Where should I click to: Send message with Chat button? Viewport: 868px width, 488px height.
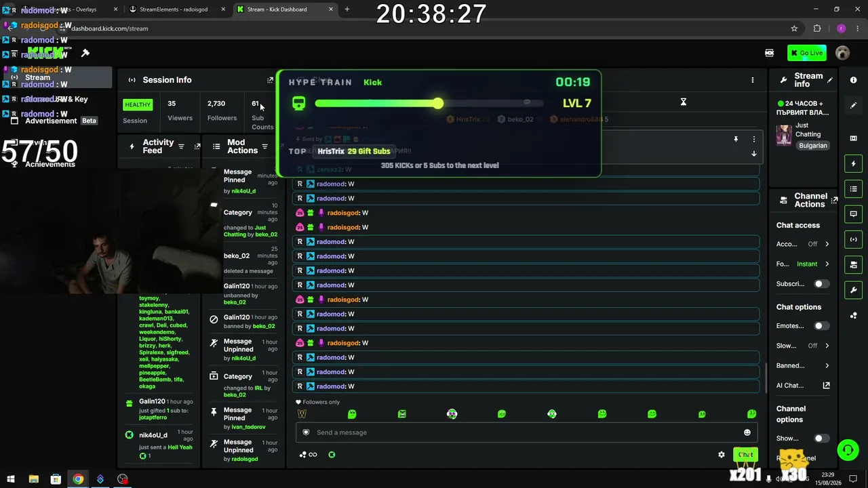(x=745, y=455)
